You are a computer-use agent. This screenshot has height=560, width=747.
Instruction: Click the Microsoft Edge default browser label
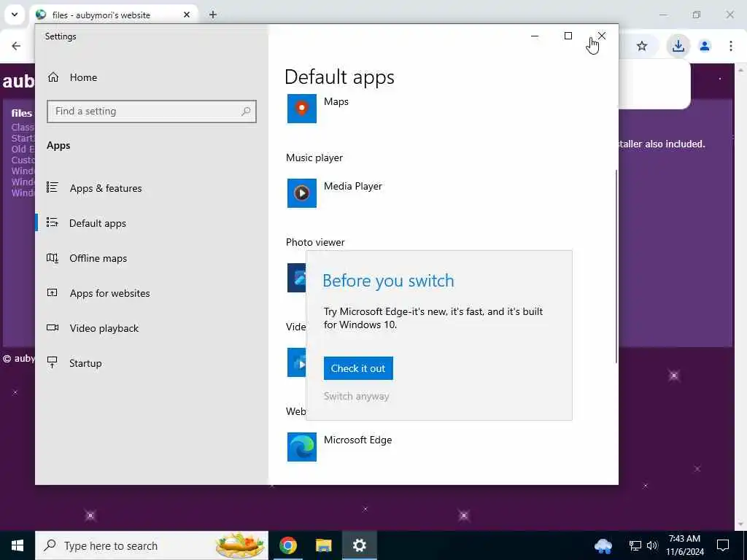click(357, 440)
